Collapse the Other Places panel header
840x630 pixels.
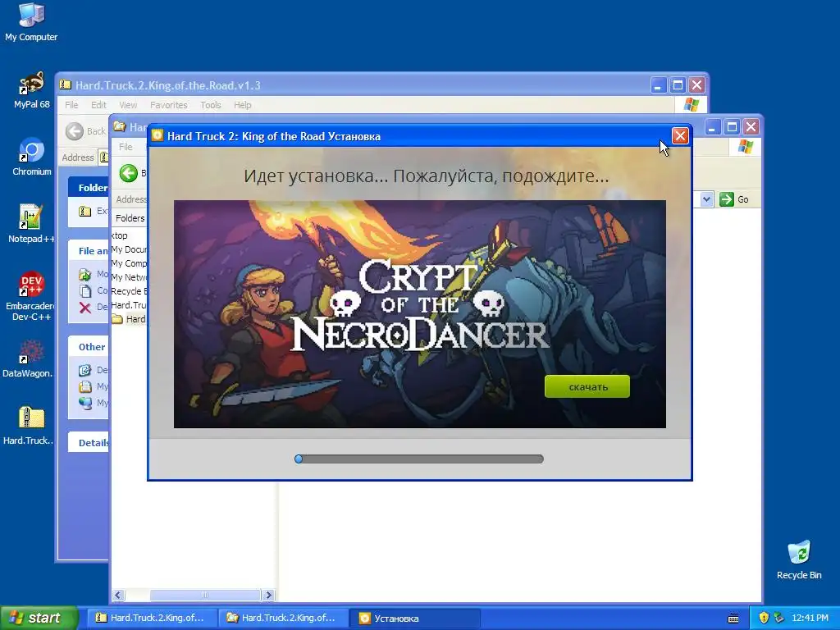(x=89, y=347)
